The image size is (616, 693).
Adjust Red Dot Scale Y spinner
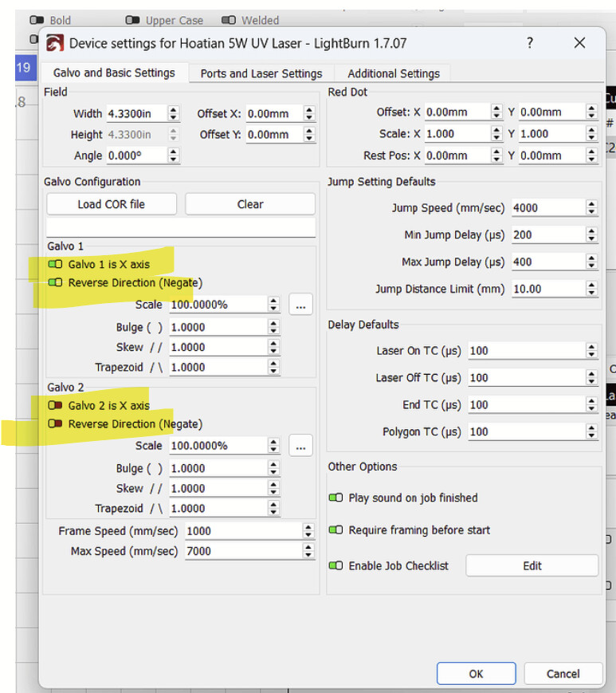point(592,133)
